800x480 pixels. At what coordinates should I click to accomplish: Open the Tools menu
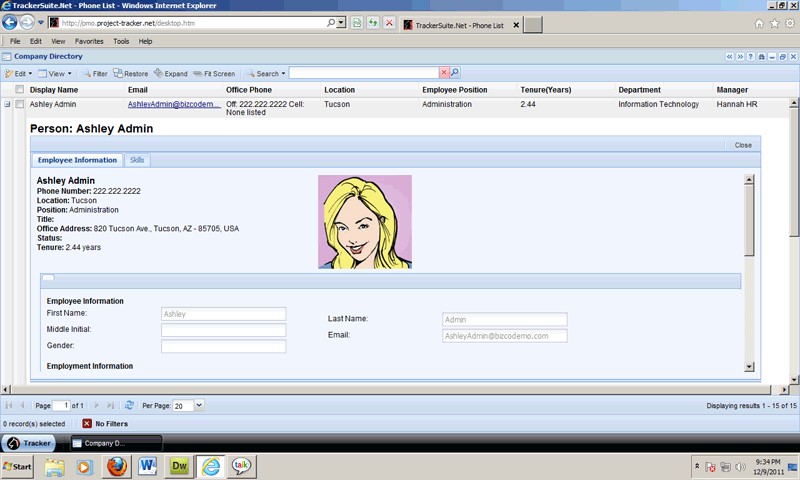pyautogui.click(x=121, y=41)
